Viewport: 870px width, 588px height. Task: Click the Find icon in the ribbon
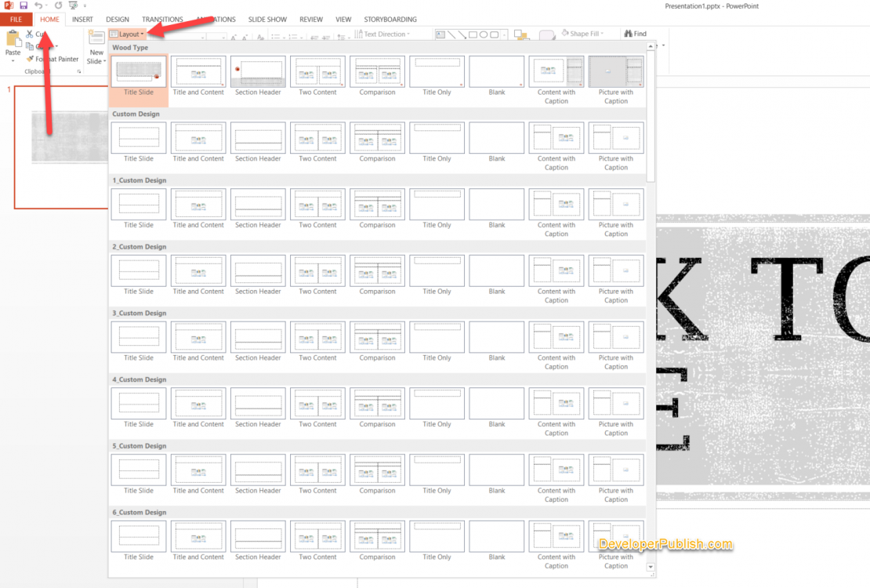[x=632, y=33]
